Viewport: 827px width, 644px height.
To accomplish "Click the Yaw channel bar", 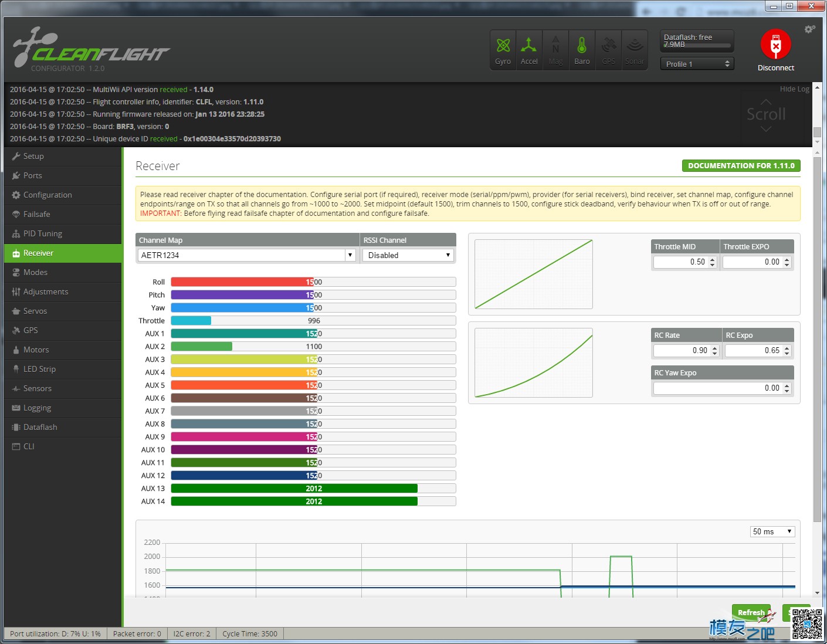I will (313, 308).
